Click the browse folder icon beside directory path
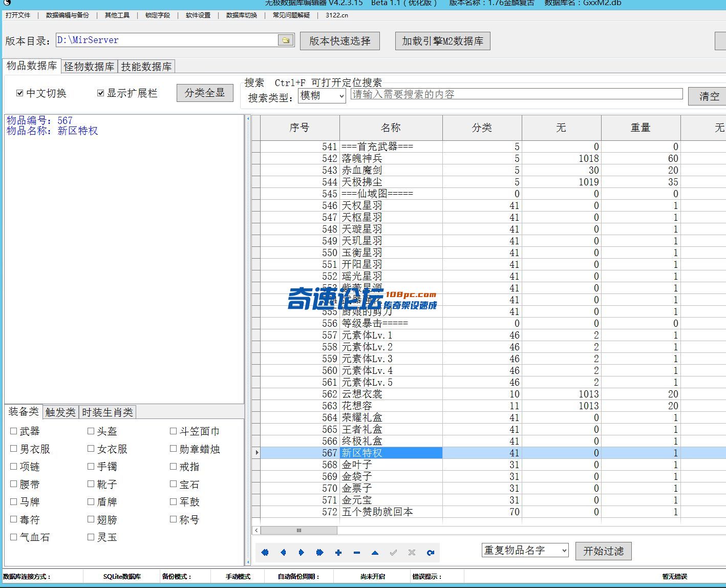 click(x=286, y=40)
